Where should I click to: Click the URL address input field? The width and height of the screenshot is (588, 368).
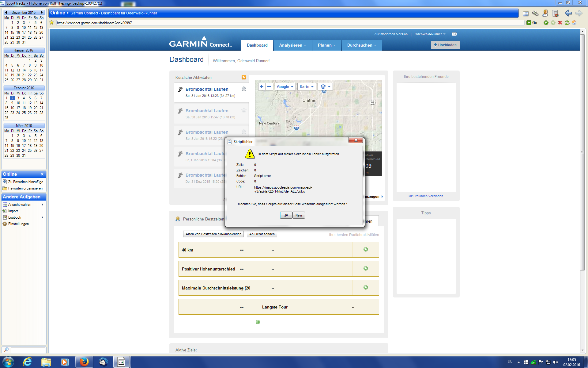(288, 23)
